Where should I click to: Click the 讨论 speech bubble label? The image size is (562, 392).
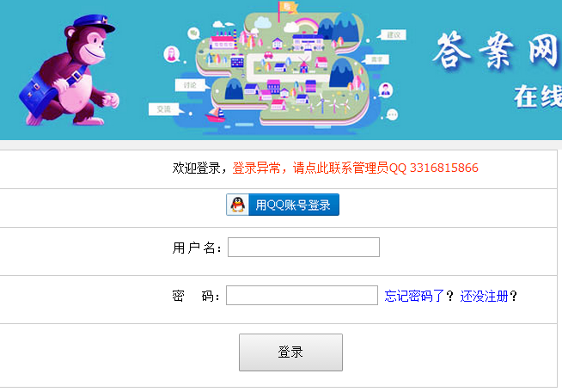click(x=190, y=85)
